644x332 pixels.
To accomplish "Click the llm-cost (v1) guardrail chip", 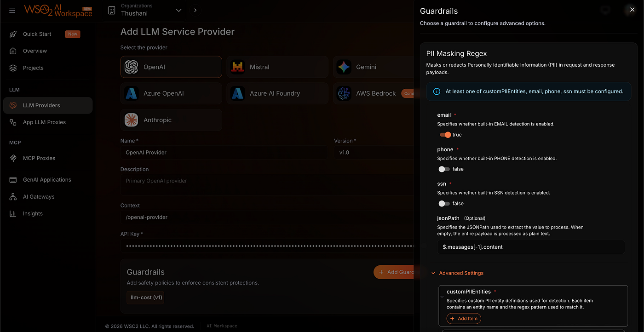I will pos(145,298).
